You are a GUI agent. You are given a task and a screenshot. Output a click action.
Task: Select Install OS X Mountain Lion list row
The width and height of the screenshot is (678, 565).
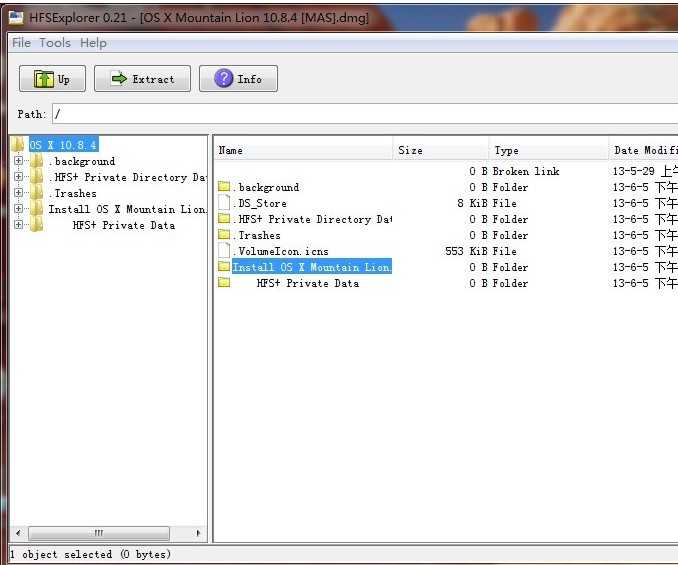click(446, 267)
